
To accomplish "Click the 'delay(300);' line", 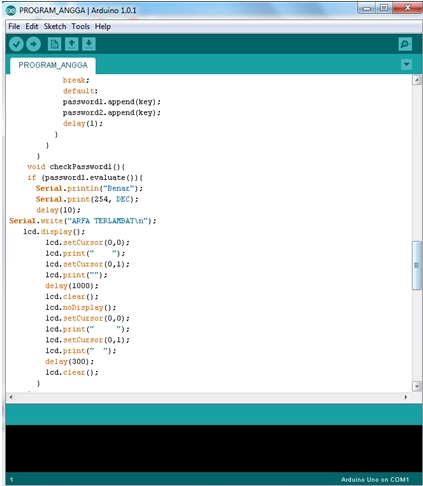I will pos(70,362).
